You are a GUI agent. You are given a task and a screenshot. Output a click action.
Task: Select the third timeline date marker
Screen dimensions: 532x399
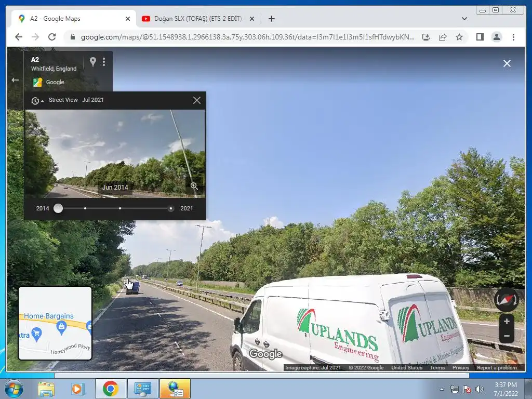click(x=120, y=208)
